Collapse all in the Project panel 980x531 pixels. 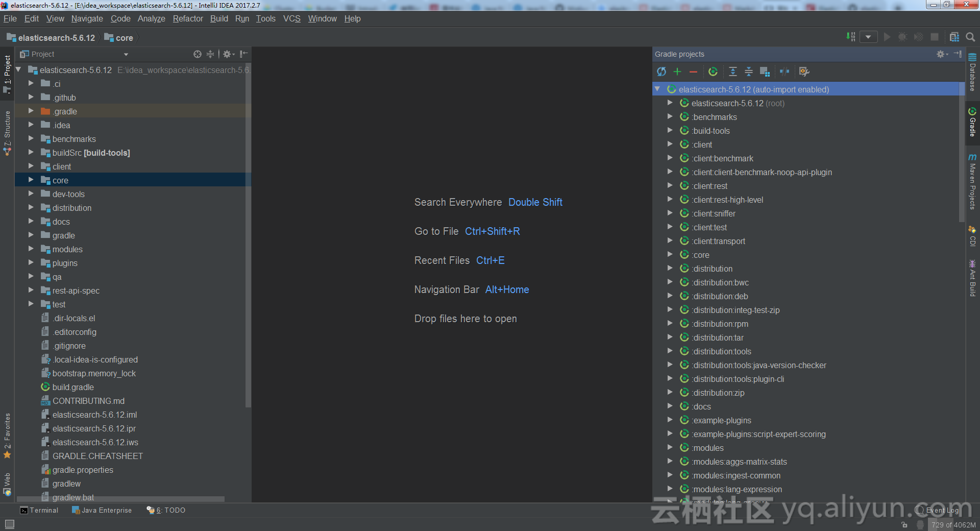[210, 54]
